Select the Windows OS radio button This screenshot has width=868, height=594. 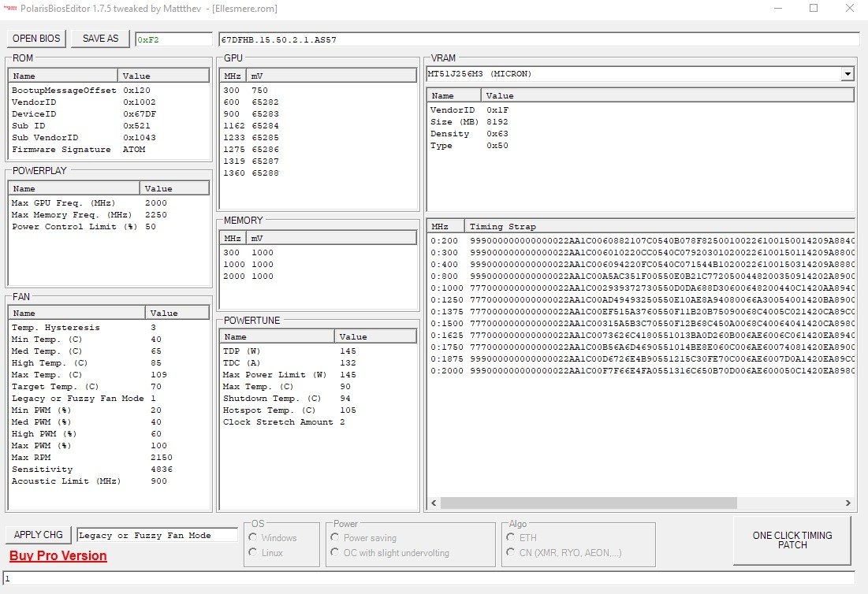tap(254, 538)
